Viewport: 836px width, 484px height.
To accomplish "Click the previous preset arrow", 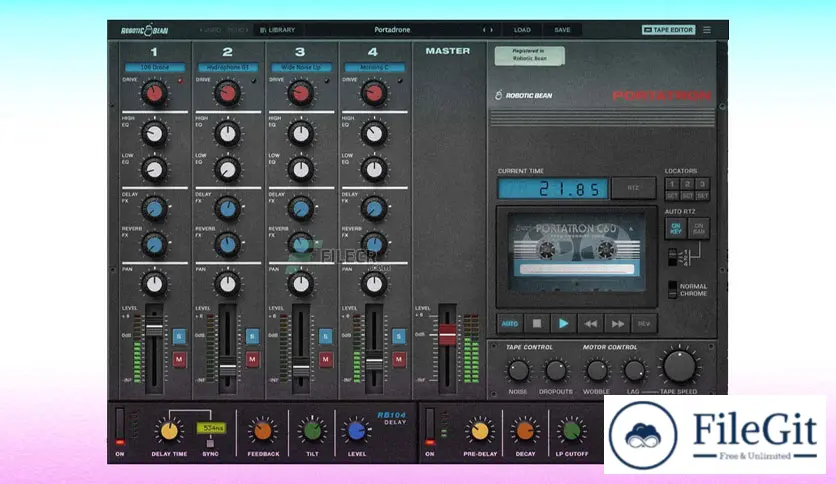I will 484,30.
